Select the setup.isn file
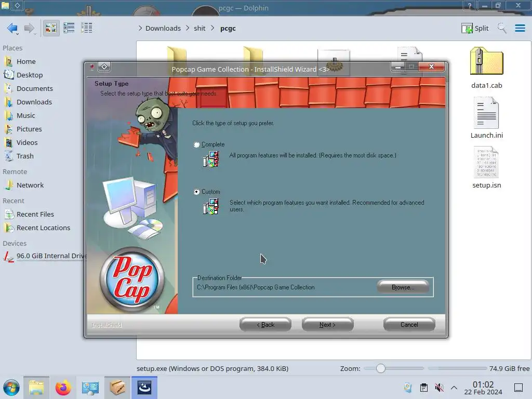Screen dimensions: 532x399 point(486,168)
